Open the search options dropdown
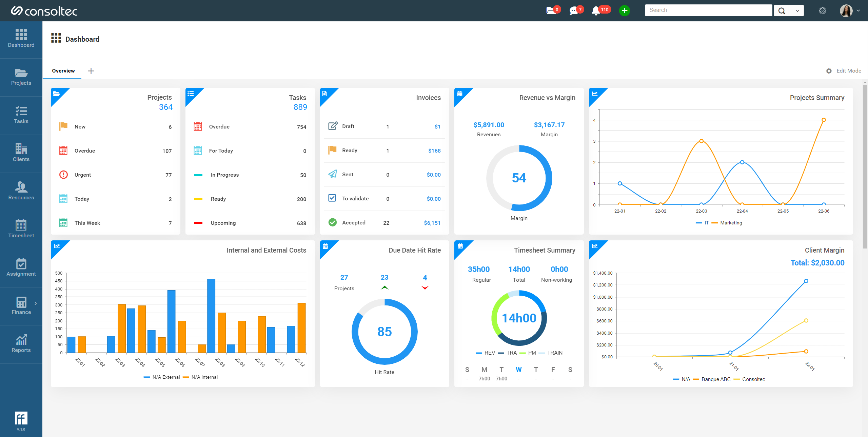This screenshot has width=868, height=437. (796, 11)
